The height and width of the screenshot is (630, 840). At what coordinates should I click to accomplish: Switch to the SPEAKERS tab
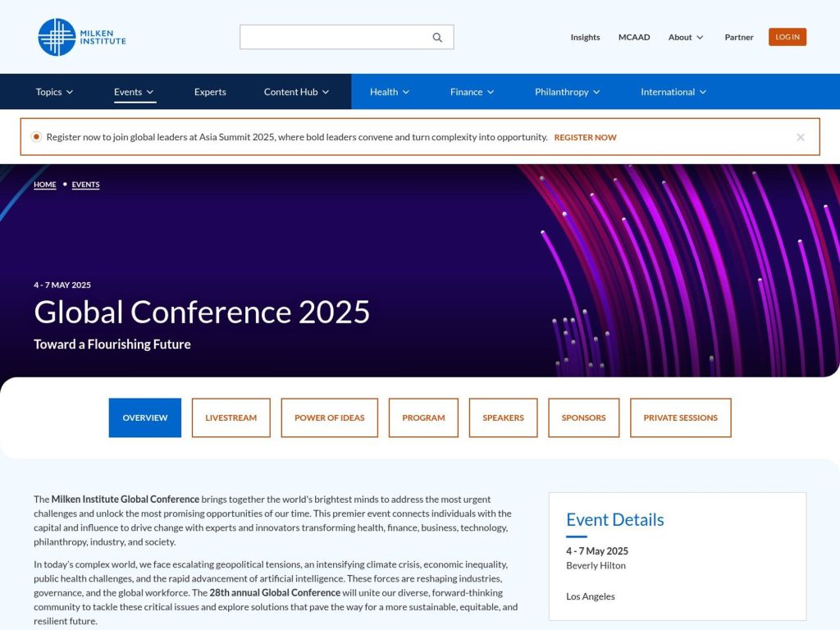[x=503, y=418]
